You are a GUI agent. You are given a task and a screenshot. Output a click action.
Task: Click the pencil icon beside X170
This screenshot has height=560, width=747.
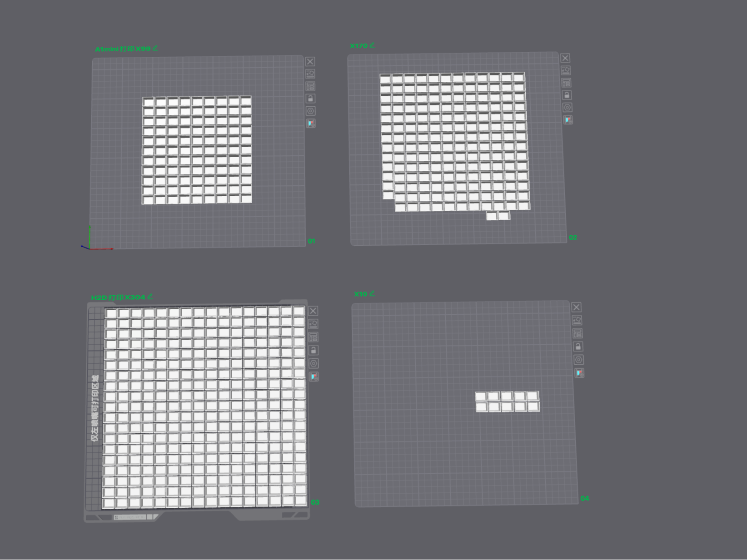pos(372,45)
